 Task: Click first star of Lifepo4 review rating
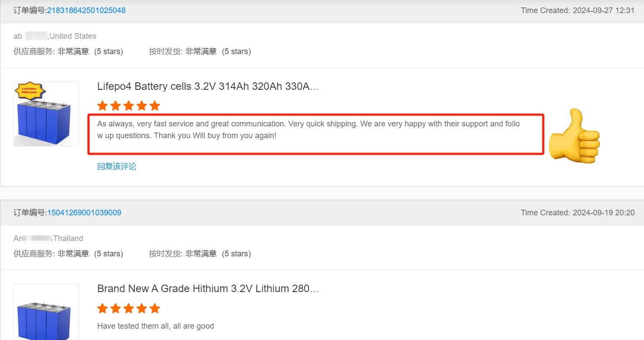pos(102,106)
